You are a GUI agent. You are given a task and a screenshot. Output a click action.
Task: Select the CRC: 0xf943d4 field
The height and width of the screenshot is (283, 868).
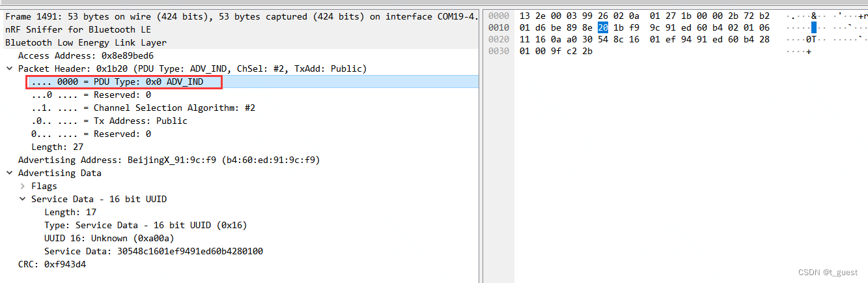[52, 264]
